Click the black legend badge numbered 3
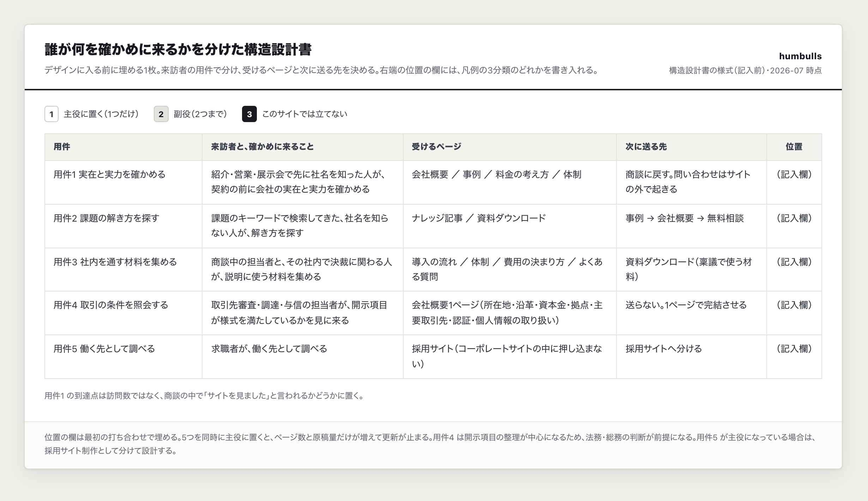 tap(249, 114)
